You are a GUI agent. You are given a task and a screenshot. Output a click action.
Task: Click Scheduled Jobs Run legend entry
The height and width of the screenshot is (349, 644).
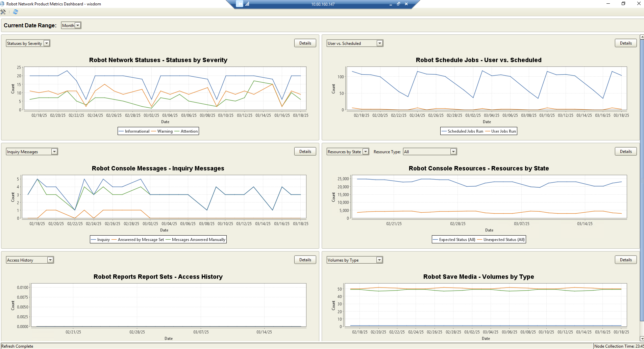462,131
